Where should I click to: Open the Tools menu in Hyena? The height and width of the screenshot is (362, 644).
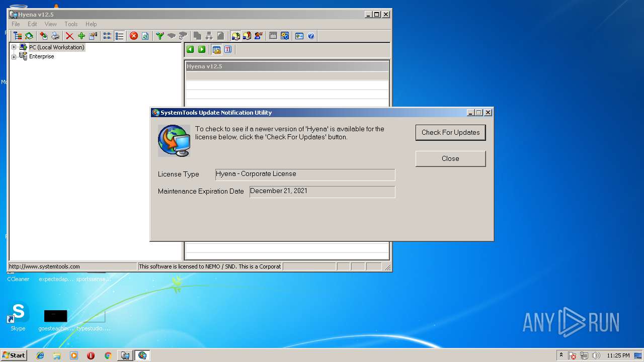tap(71, 24)
